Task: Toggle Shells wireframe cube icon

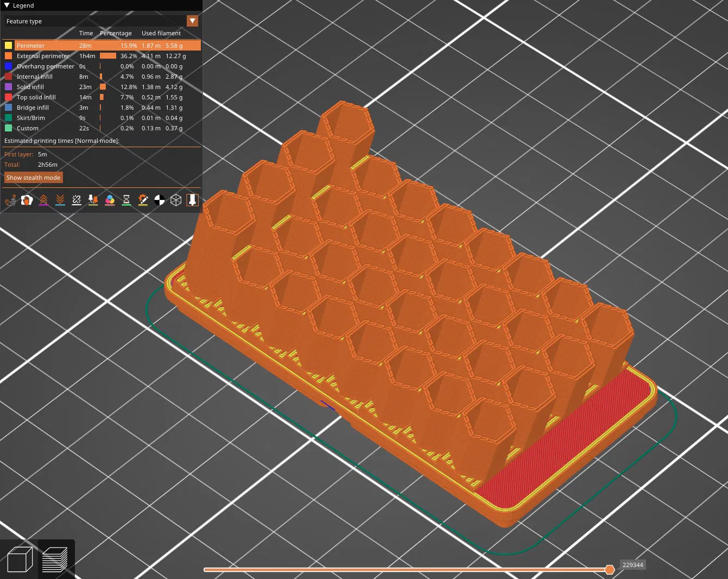Action: (176, 200)
